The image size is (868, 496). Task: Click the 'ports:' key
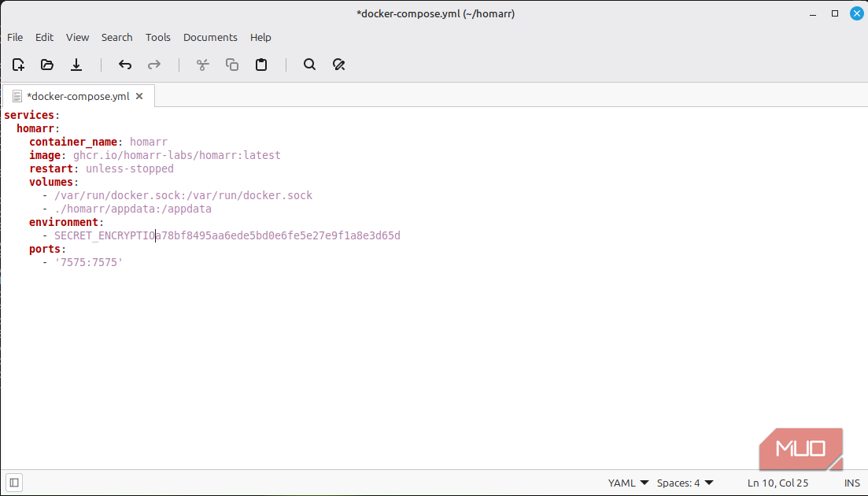pos(47,249)
